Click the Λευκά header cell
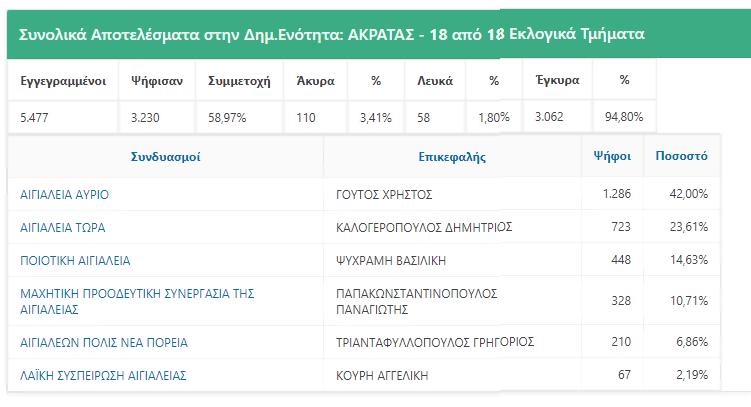The image size is (751, 407). (x=435, y=80)
